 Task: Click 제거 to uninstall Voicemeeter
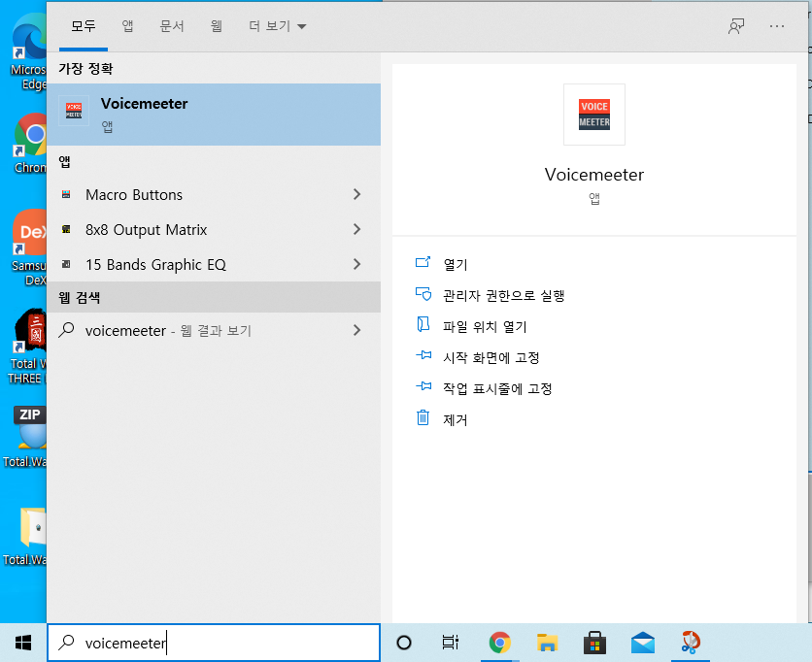coord(456,419)
